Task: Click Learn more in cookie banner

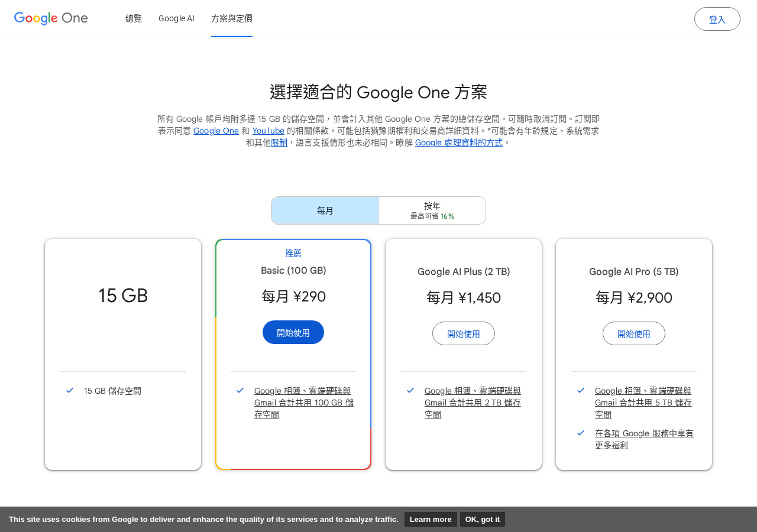Action: pyautogui.click(x=431, y=519)
